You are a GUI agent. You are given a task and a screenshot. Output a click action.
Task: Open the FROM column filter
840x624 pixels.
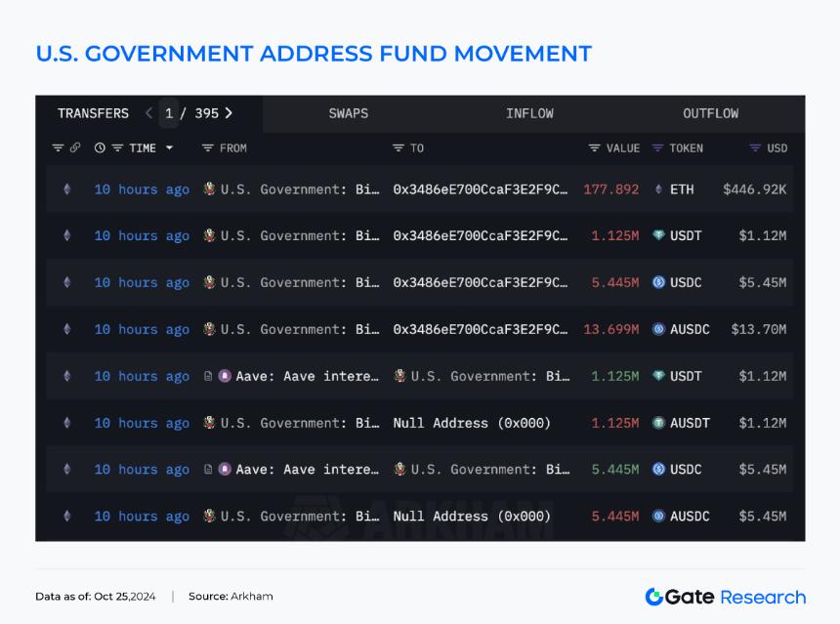tap(208, 147)
